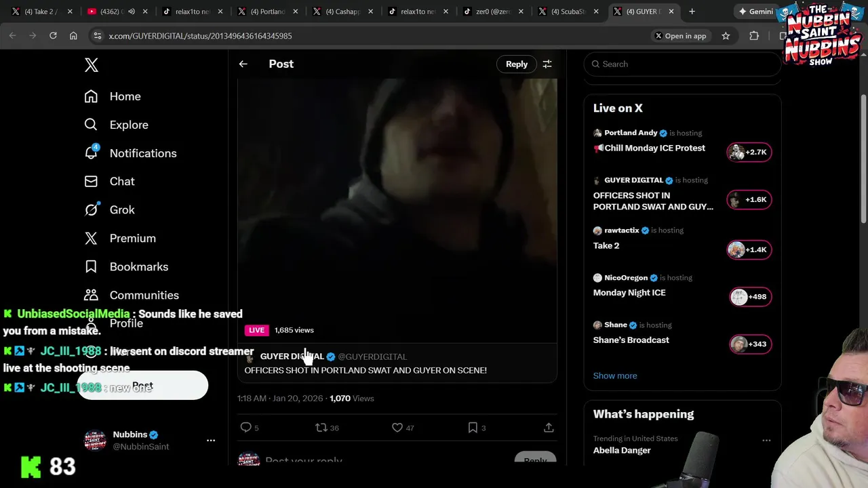Open GUYERDIGITAL handle link

click(372, 357)
